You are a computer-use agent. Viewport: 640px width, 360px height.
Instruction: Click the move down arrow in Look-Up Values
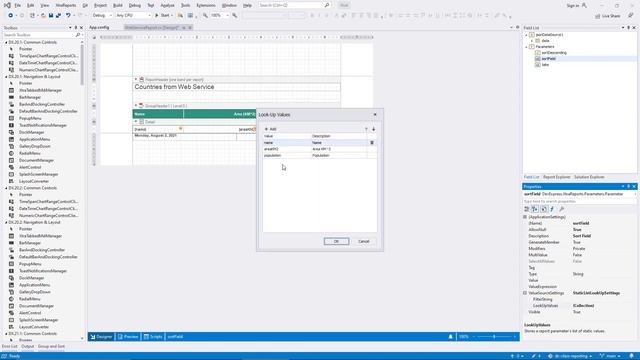tap(373, 129)
